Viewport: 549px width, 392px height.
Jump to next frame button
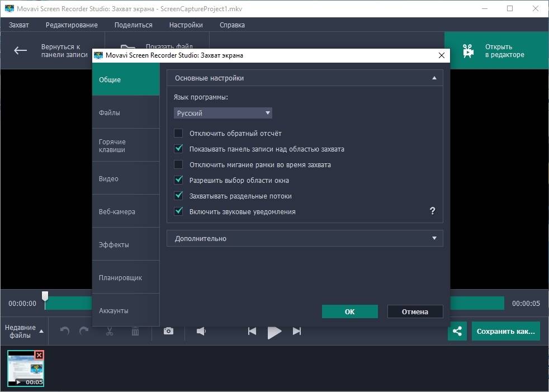(296, 330)
